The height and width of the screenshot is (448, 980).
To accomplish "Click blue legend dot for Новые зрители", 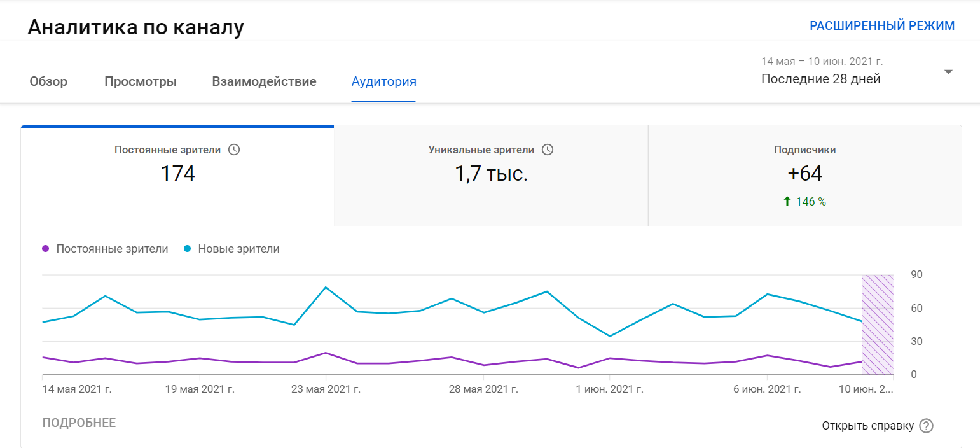I will (x=187, y=249).
